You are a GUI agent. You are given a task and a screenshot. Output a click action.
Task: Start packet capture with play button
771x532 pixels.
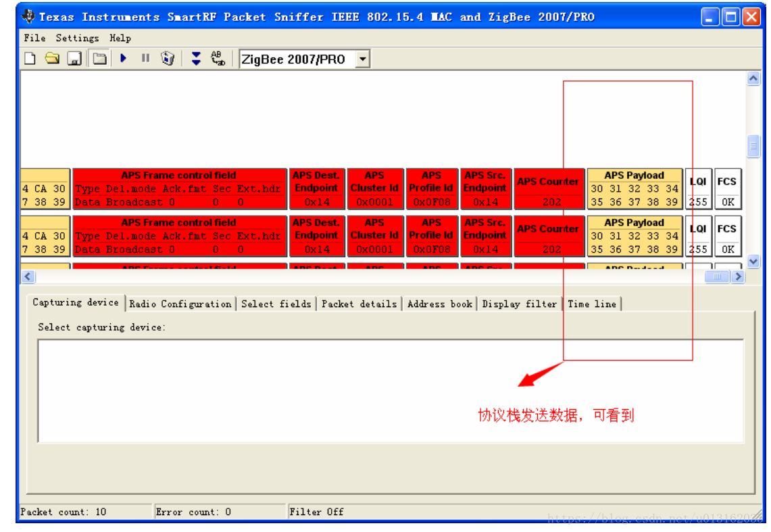point(124,59)
